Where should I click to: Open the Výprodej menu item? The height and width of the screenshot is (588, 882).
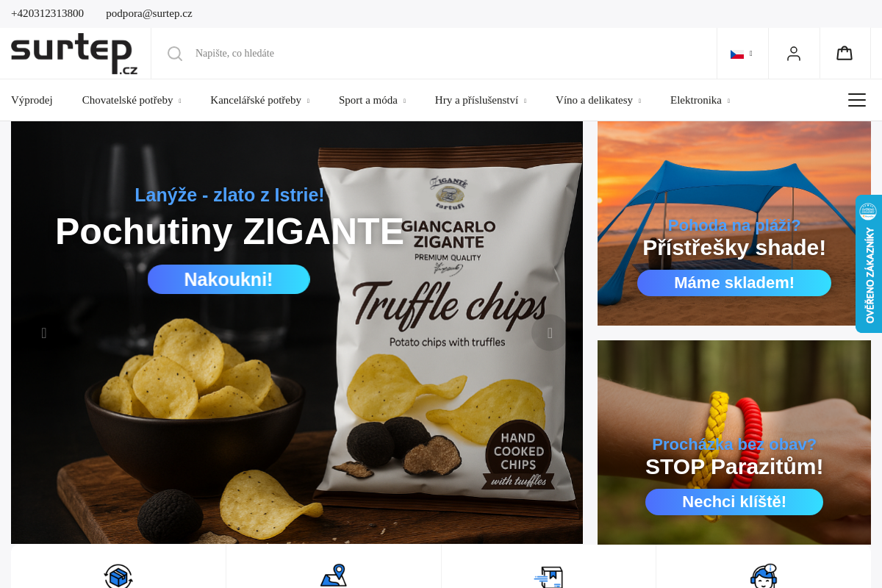(x=32, y=100)
